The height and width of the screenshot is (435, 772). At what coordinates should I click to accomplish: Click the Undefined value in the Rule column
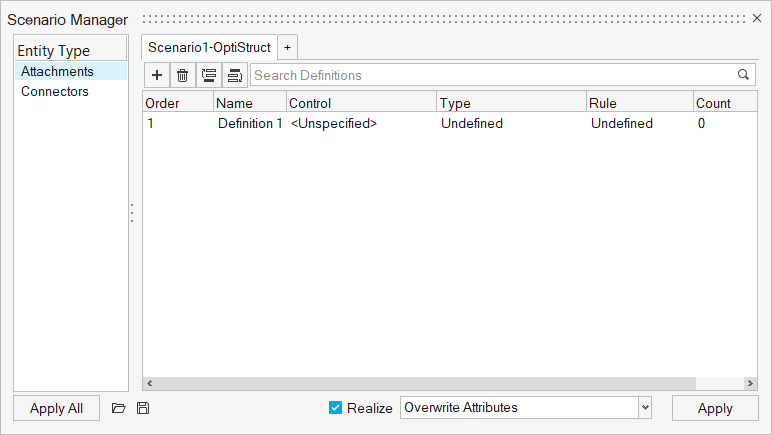(x=622, y=124)
